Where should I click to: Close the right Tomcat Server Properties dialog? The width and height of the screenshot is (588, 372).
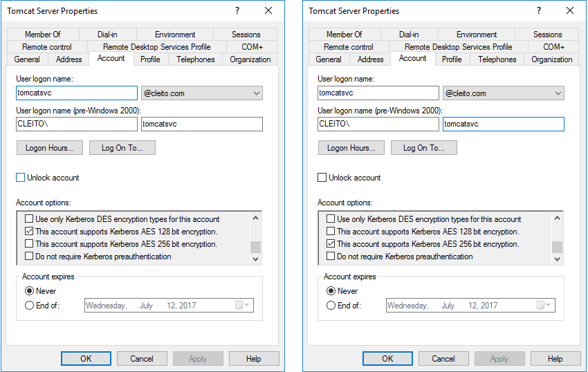570,10
